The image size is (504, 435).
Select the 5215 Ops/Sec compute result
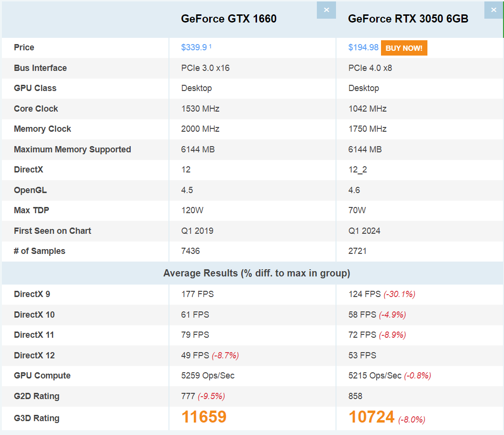[375, 376]
